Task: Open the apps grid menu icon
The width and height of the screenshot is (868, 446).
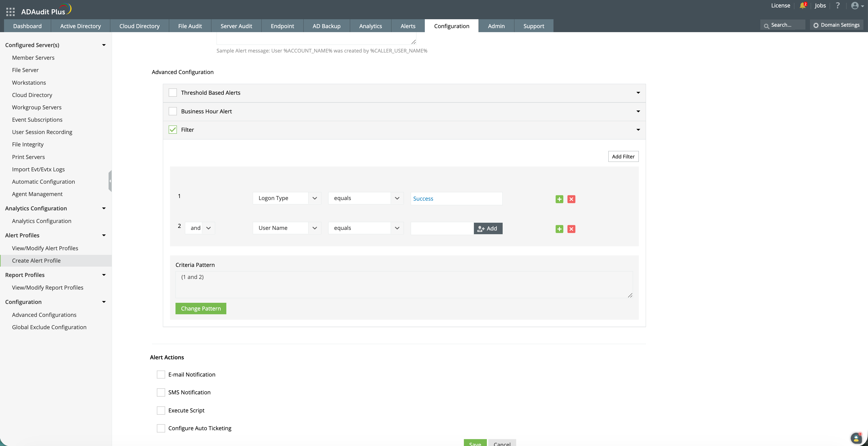Action: pyautogui.click(x=10, y=12)
